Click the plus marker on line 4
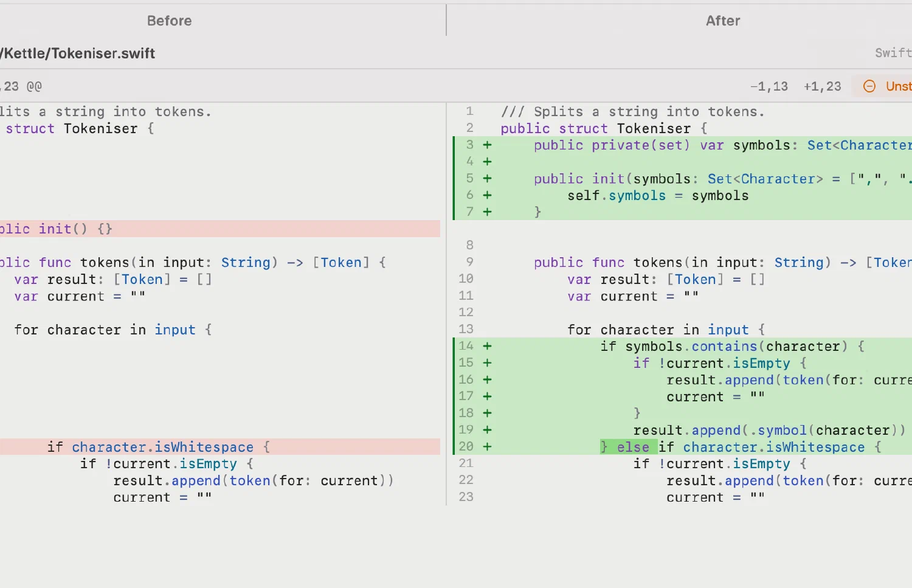 487,162
